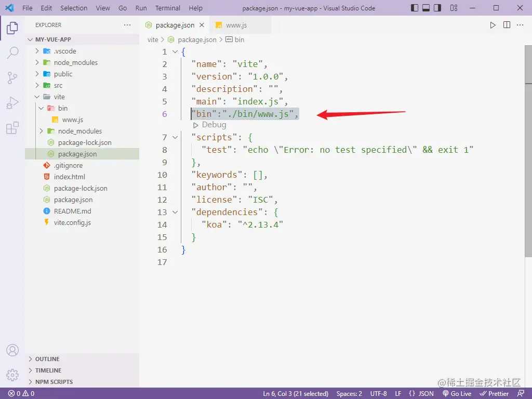The image size is (532, 399).
Task: Click the Visual Studio Code logo icon
Action: click(x=9, y=8)
